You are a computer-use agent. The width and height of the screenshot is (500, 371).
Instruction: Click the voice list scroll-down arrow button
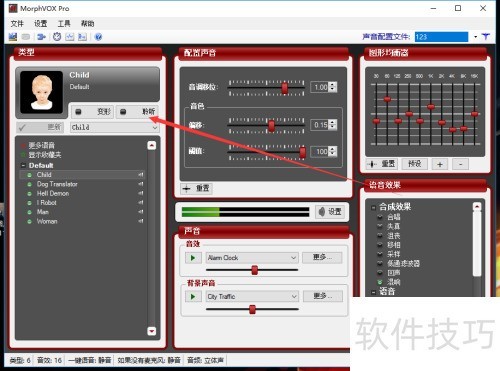coord(152,331)
